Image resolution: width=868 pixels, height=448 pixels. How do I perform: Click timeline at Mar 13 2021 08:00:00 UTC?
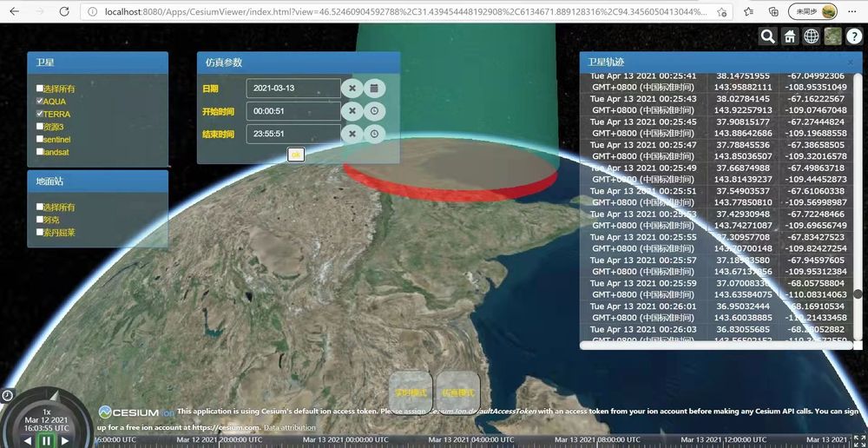click(x=597, y=440)
